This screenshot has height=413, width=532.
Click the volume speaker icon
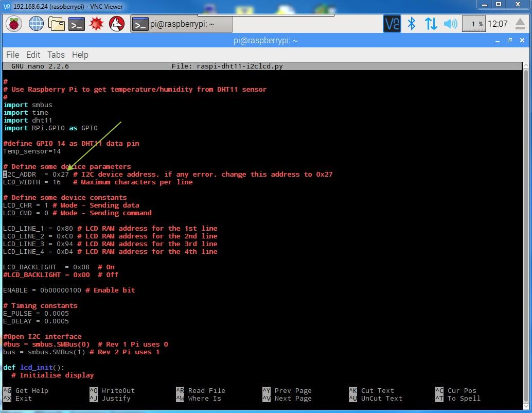click(450, 24)
